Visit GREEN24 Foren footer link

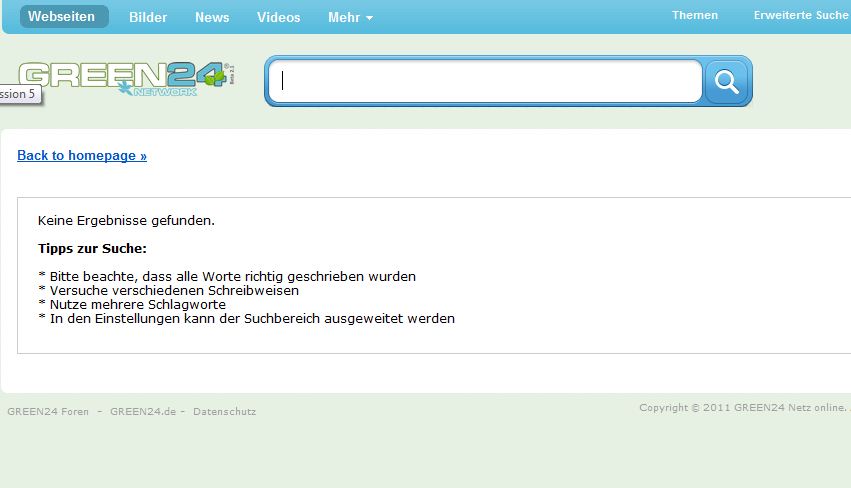48,411
